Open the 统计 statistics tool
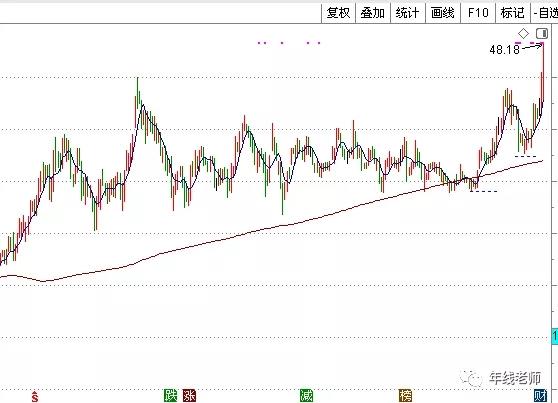Viewport: 558px width, 403px height. tap(408, 13)
